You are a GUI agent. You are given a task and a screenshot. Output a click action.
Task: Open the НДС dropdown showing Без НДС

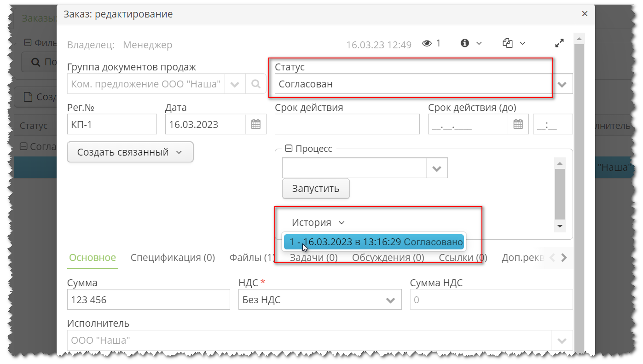tap(390, 299)
